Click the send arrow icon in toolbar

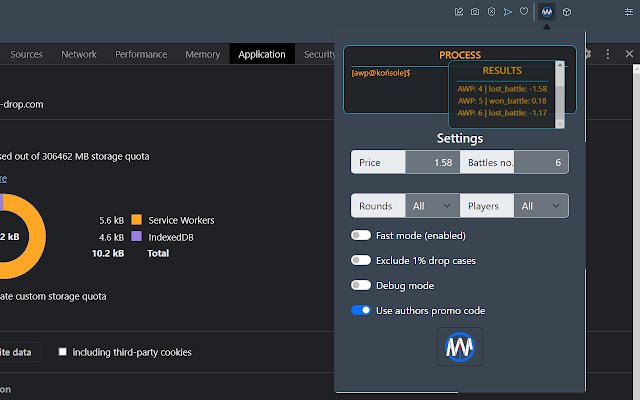[x=507, y=12]
